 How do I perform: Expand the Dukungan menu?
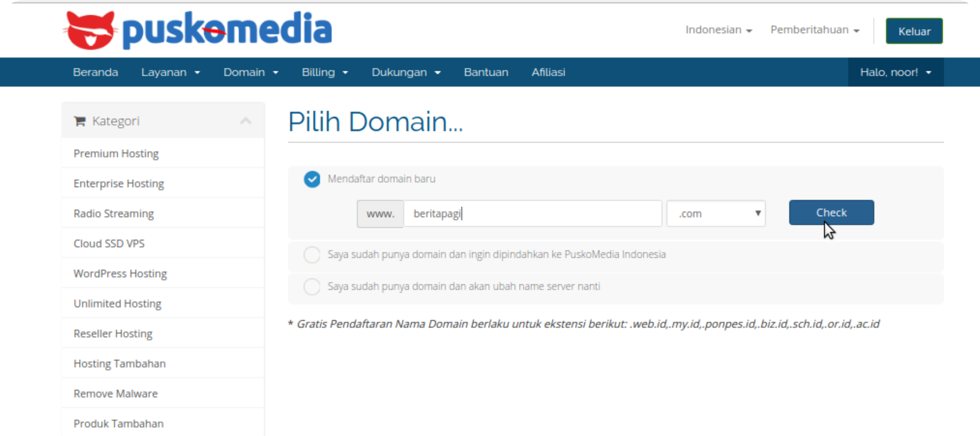click(406, 72)
